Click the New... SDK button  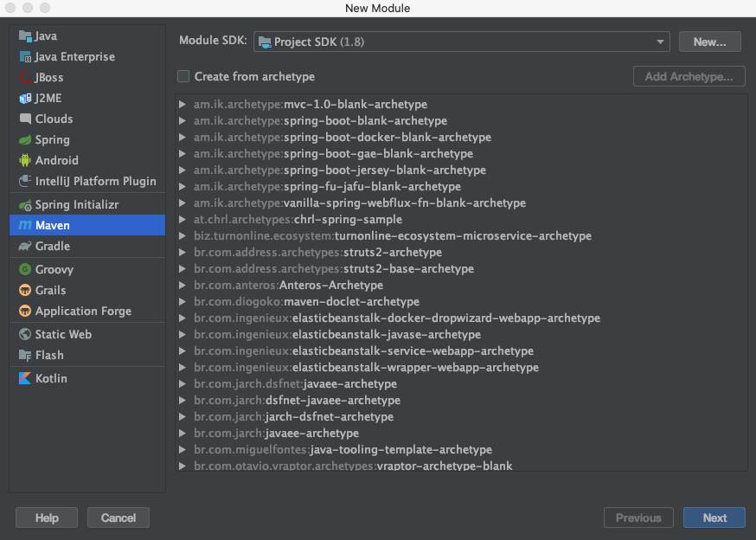tap(709, 42)
